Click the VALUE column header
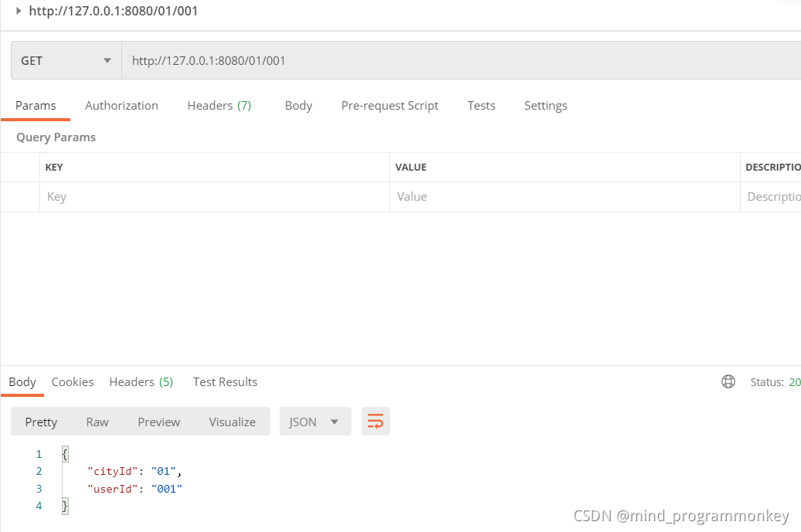The width and height of the screenshot is (801, 532). point(411,168)
